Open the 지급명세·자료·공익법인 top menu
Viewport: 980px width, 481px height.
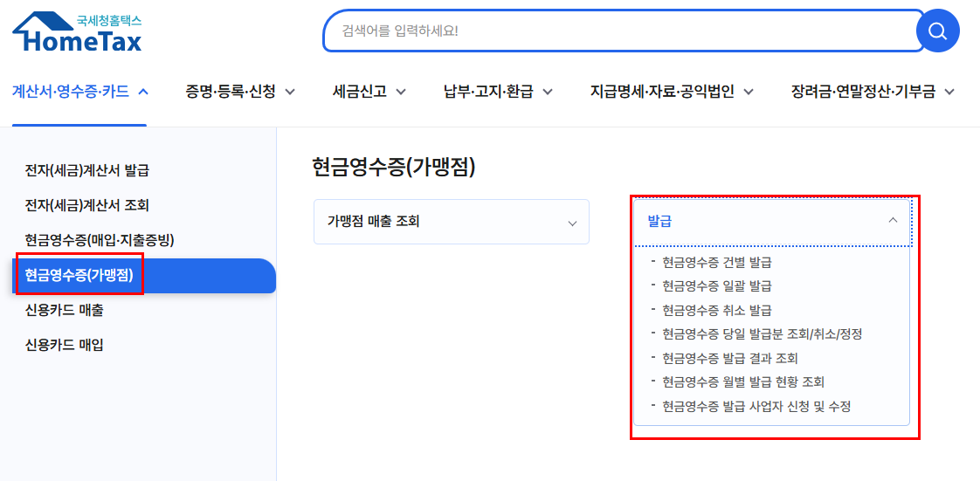[x=672, y=92]
